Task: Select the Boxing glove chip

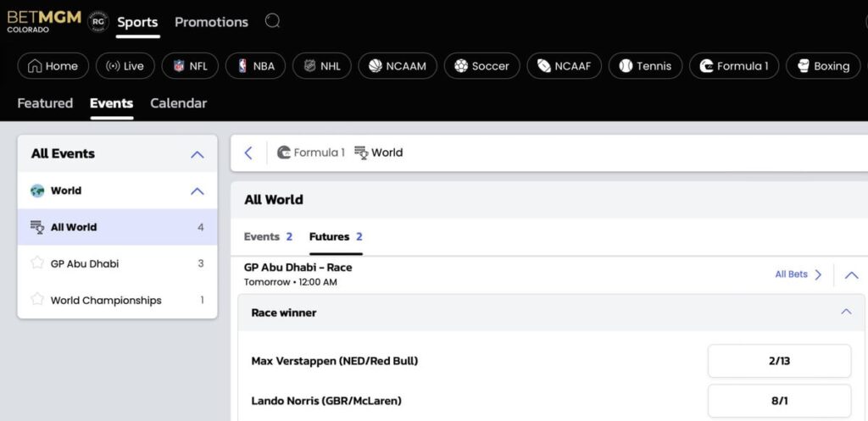Action: tap(823, 66)
